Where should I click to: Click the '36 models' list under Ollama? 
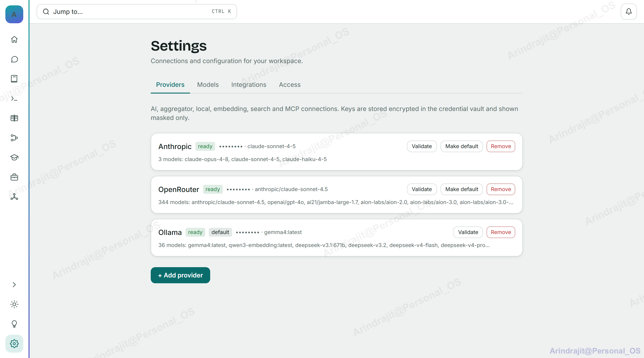(x=324, y=245)
